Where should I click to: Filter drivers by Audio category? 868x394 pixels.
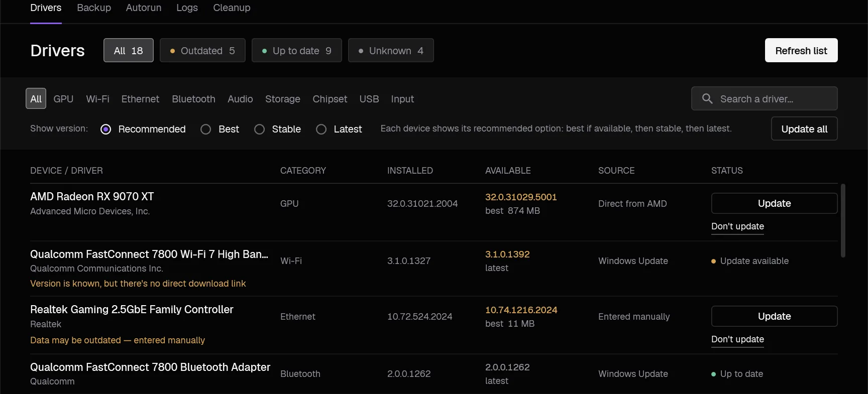tap(240, 99)
